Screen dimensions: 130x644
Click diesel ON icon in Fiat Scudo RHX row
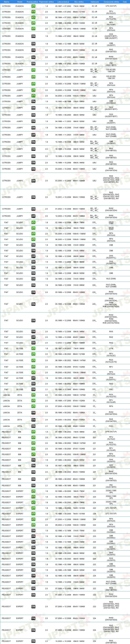[33, 332]
